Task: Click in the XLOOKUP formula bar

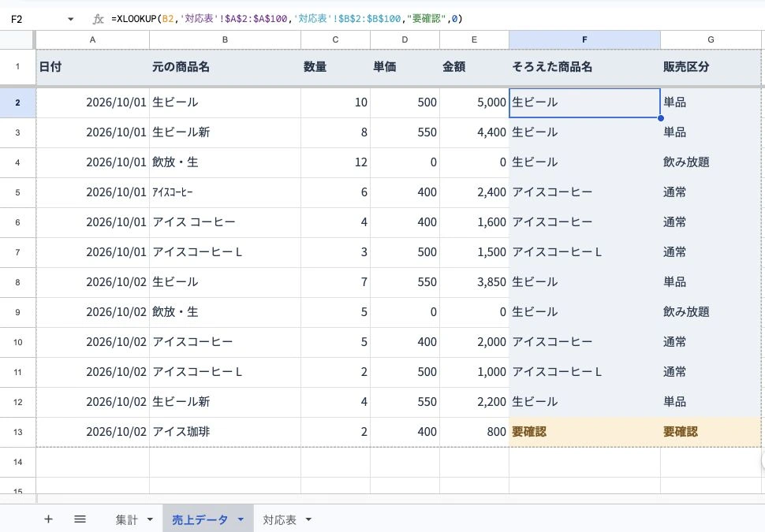Action: pos(435,19)
